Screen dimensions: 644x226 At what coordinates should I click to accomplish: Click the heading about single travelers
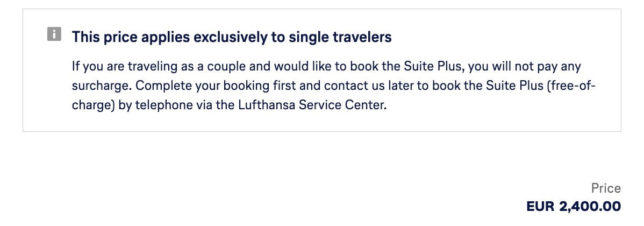click(x=232, y=37)
